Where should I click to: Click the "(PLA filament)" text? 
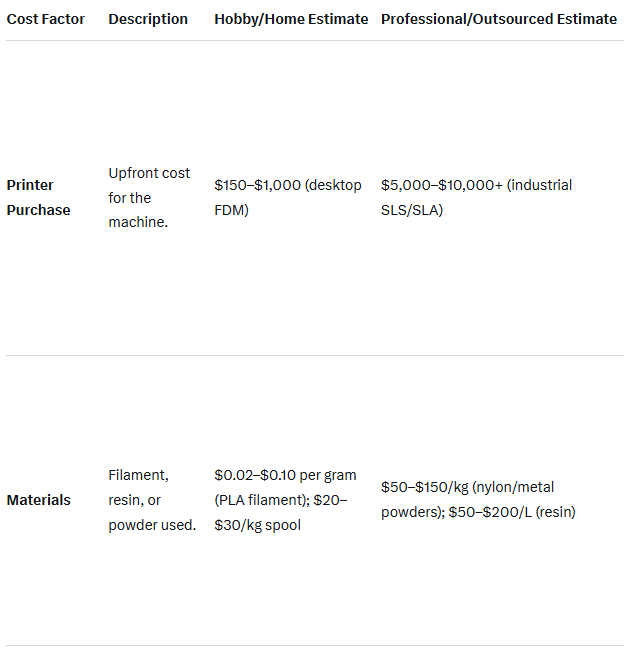259,500
